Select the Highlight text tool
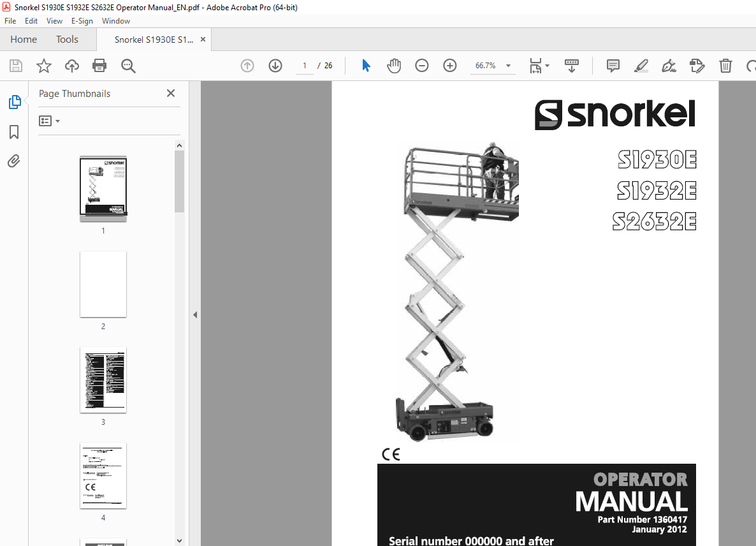Screen dimensions: 756x546 click(641, 66)
